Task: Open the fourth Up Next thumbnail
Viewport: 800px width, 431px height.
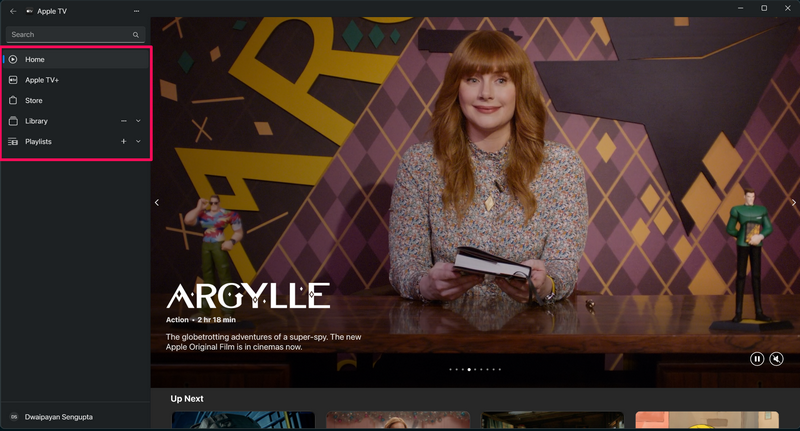Action: coord(707,420)
